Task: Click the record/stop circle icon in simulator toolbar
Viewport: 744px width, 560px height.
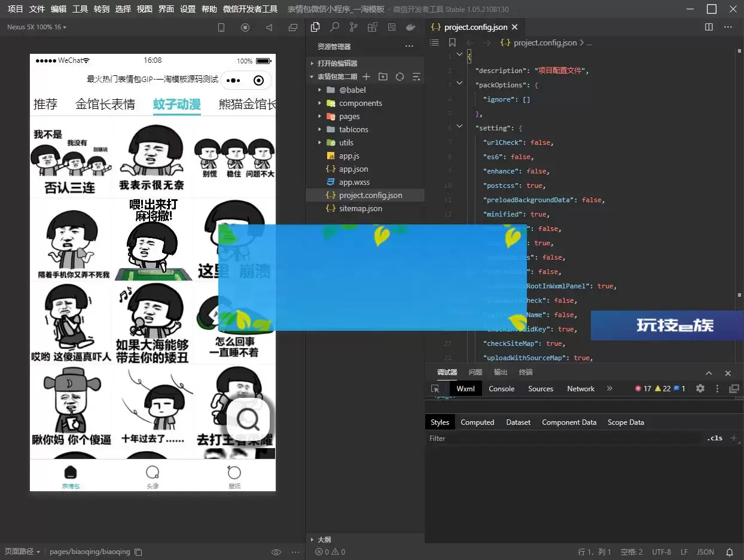Action: (245, 28)
